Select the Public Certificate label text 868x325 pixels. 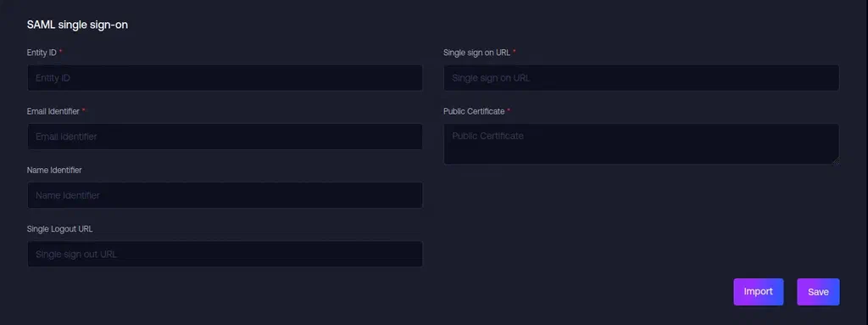tap(474, 111)
